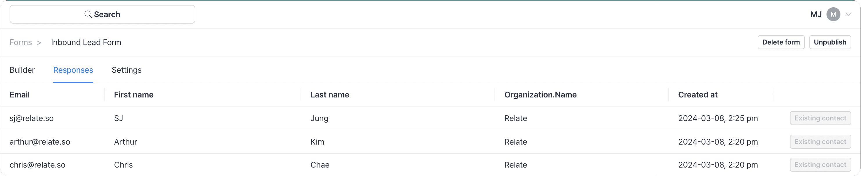The height and width of the screenshot is (176, 868).
Task: Click Existing contact for Arthur Kim
Action: [820, 142]
